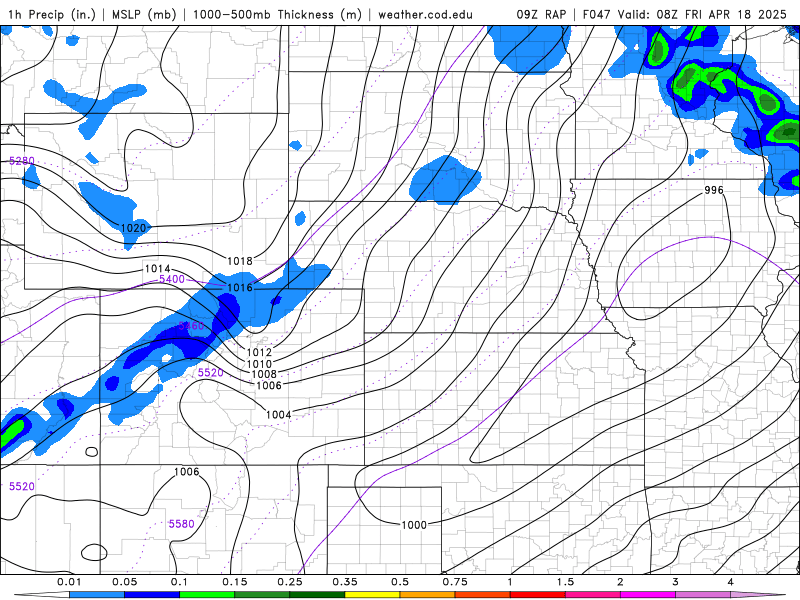
Task: Click the 0.15 legend value
Action: point(235,582)
